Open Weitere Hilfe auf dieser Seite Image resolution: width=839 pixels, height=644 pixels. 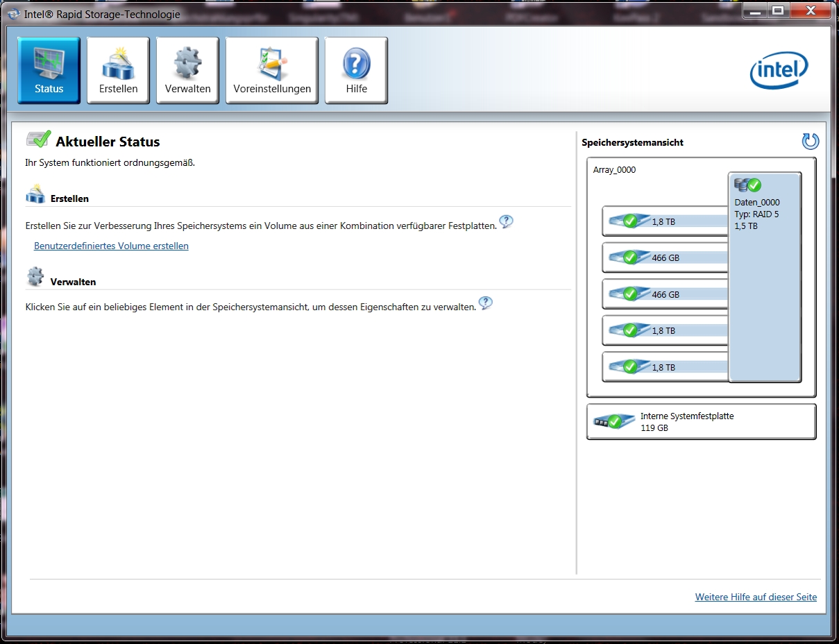[756, 597]
